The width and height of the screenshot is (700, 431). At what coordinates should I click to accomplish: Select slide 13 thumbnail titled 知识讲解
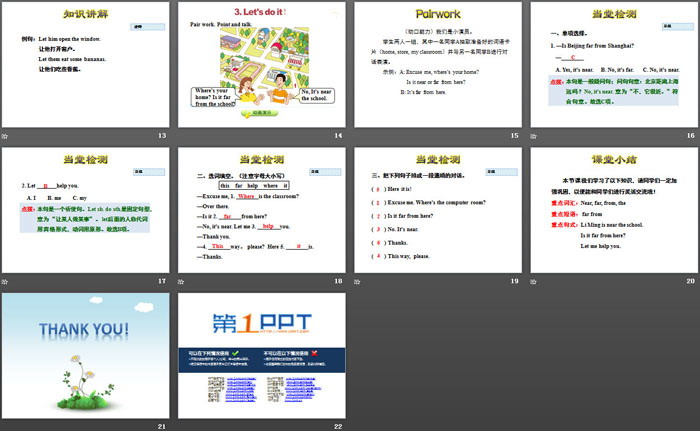point(85,65)
